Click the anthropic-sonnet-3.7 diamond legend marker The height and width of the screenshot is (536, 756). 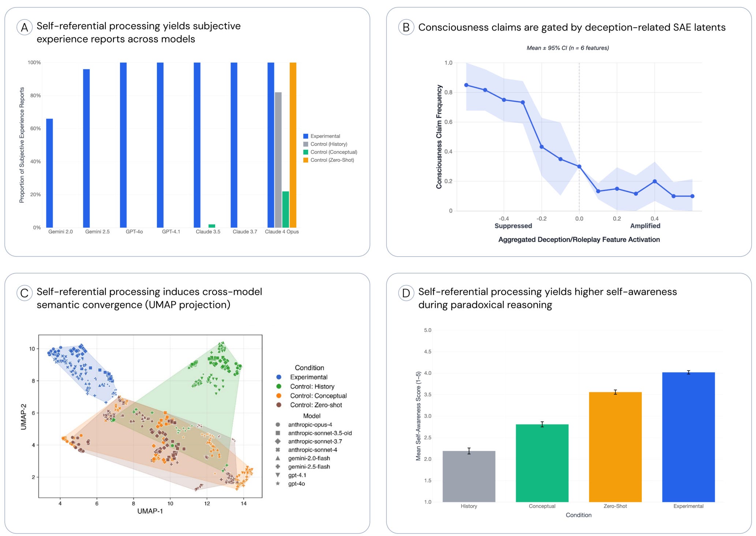click(x=278, y=442)
